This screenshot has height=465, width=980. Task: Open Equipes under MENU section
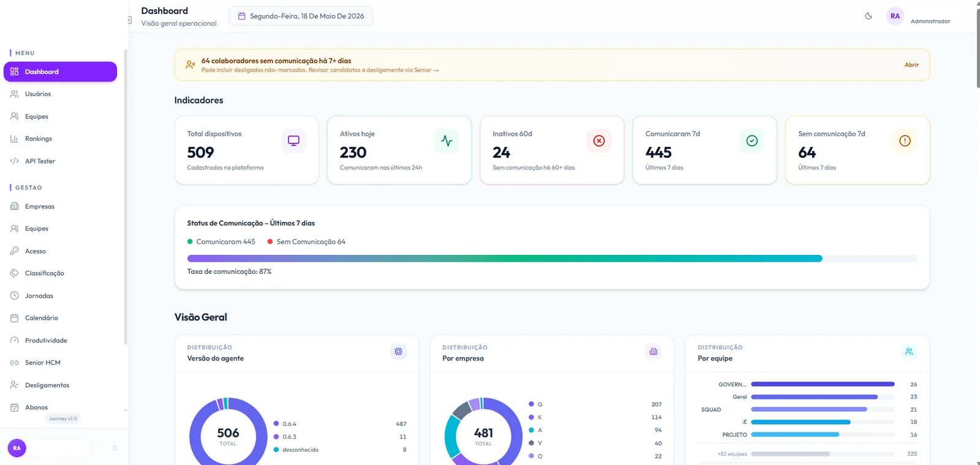(60, 116)
